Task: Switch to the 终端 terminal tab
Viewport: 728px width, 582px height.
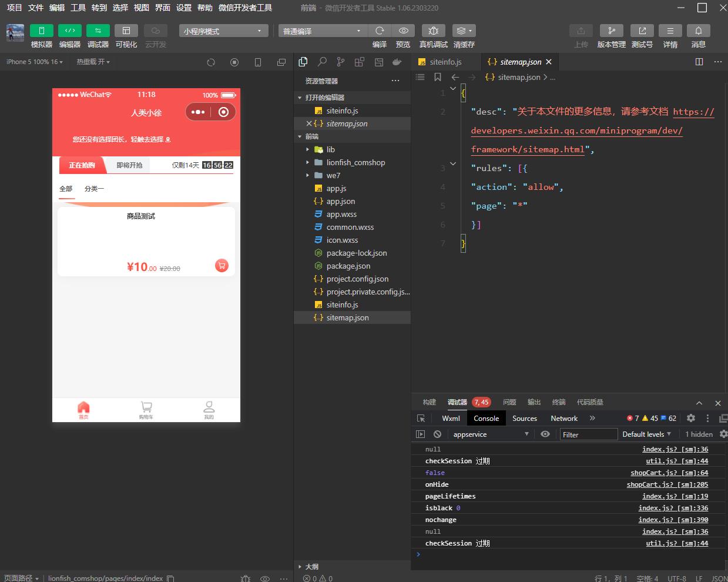Action: point(559,402)
